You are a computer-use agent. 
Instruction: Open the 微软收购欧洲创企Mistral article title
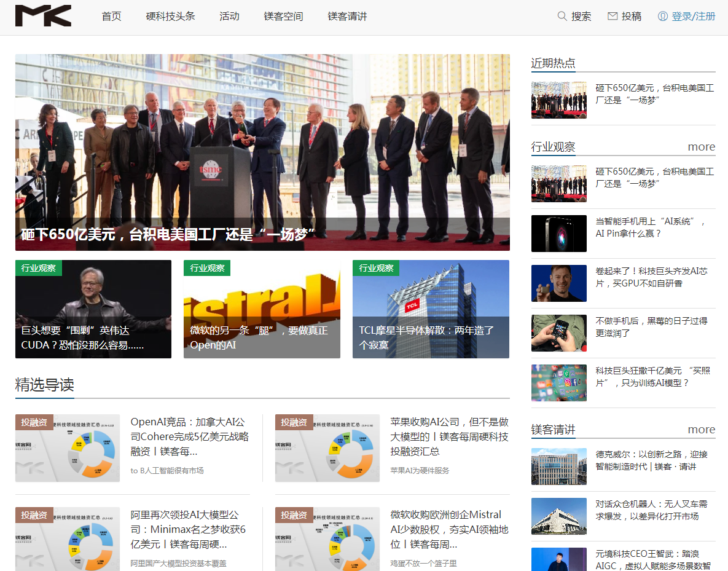pyautogui.click(x=450, y=530)
